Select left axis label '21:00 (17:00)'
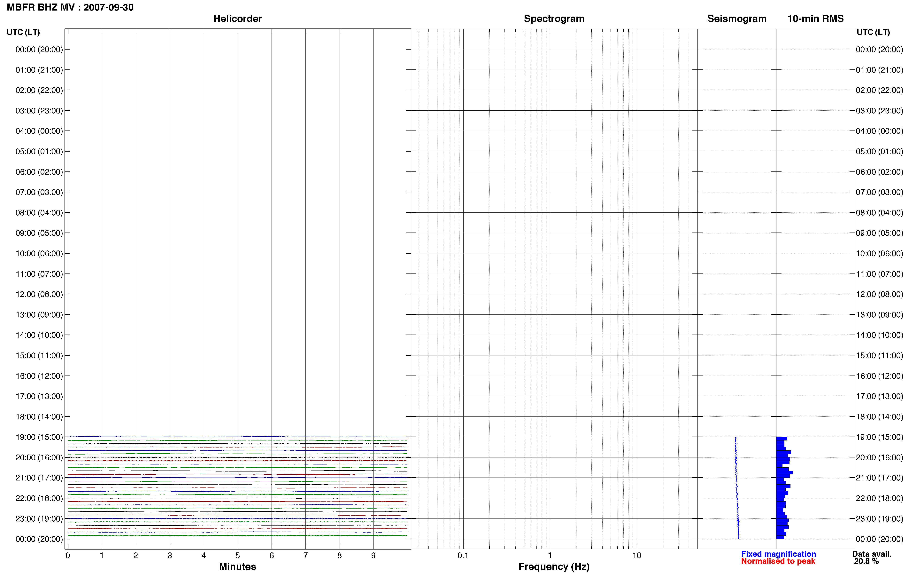 pos(39,478)
